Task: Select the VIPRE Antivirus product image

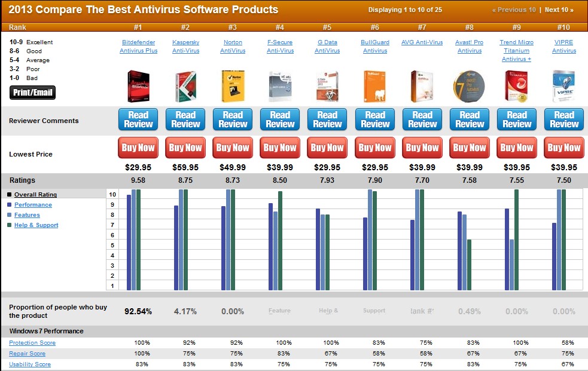Action: [x=563, y=86]
